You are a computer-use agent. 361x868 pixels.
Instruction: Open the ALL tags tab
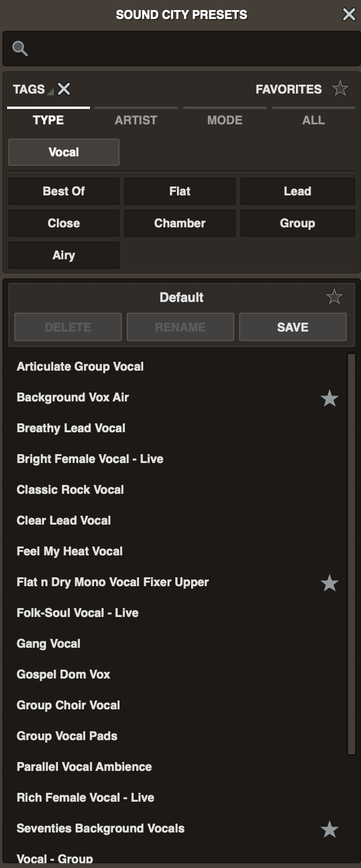pos(314,120)
